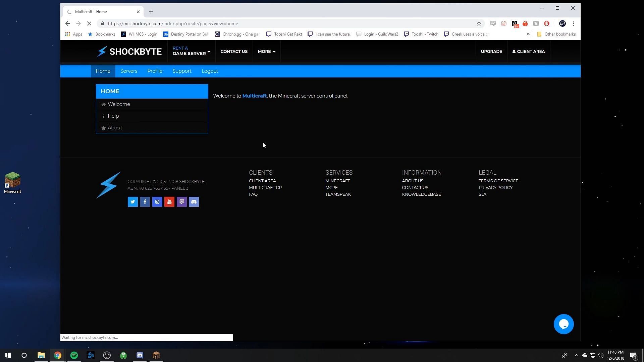Open the Terms of Service footer link
The width and height of the screenshot is (644, 362).
click(498, 181)
